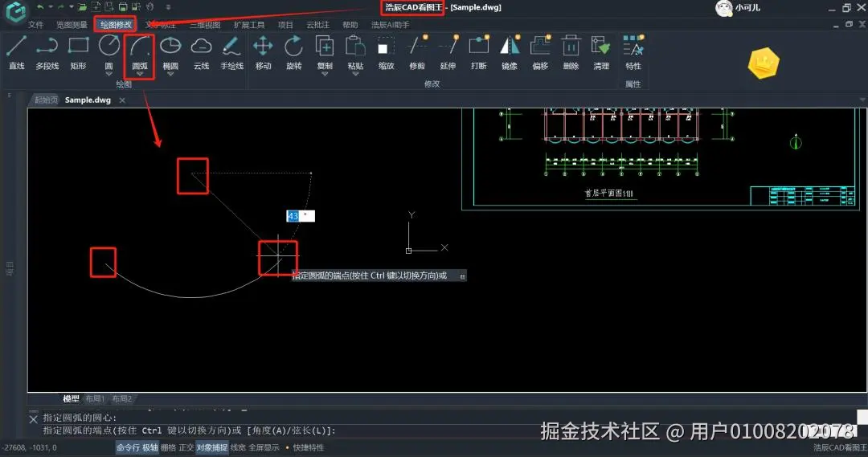Toggle 全屏显示 fullscreen display
Screen dimensions: 868x457
[264, 447]
